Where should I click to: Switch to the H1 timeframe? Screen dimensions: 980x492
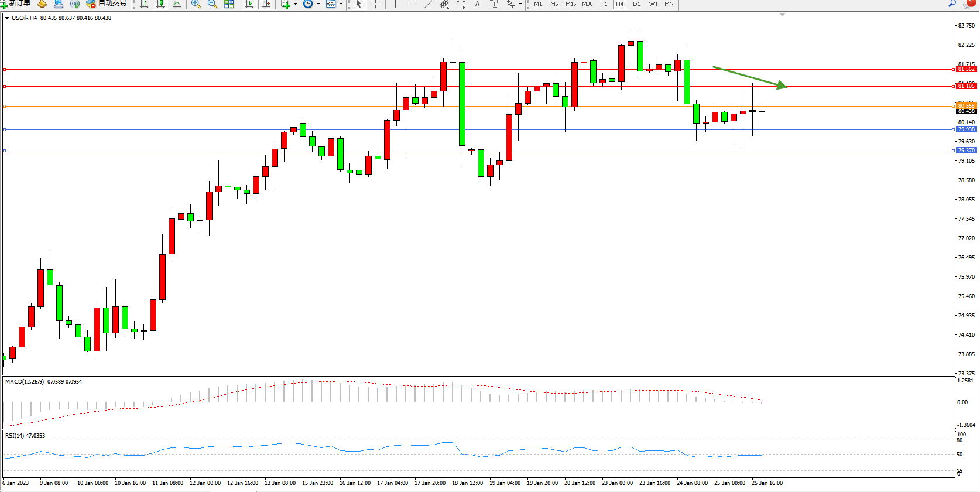click(x=604, y=4)
